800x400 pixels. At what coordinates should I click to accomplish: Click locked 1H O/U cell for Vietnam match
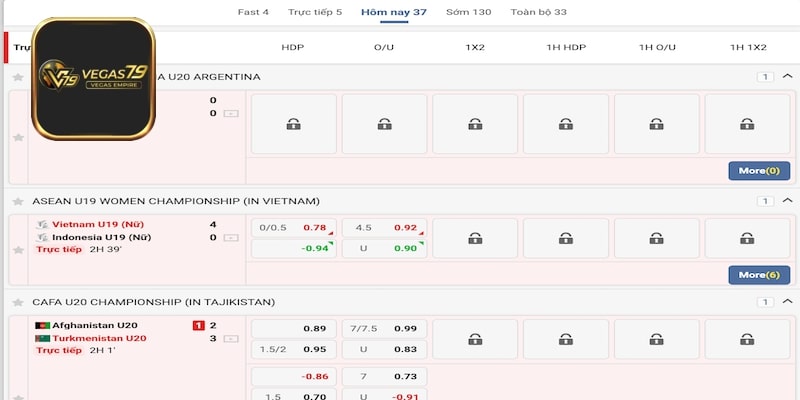pyautogui.click(x=656, y=238)
